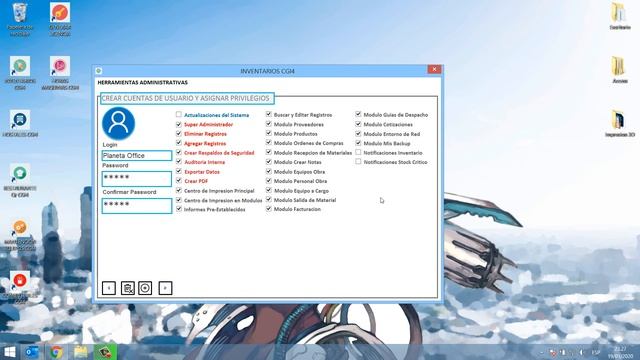Toggle Modulo Cotizaciones checkbox
Viewport: 640px width, 360px height.
click(358, 124)
